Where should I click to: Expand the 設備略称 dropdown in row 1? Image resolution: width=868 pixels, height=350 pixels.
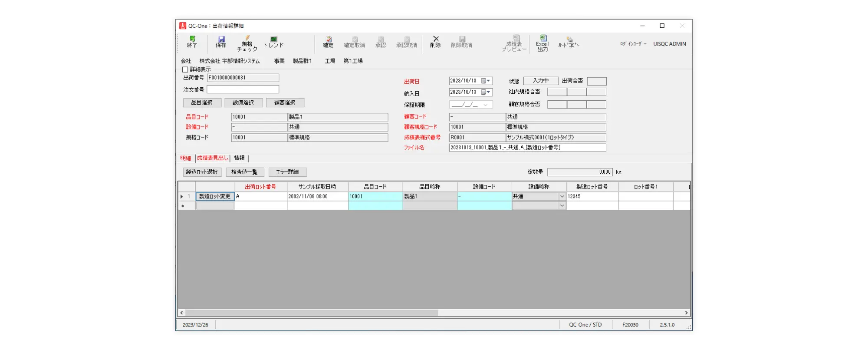click(x=562, y=196)
